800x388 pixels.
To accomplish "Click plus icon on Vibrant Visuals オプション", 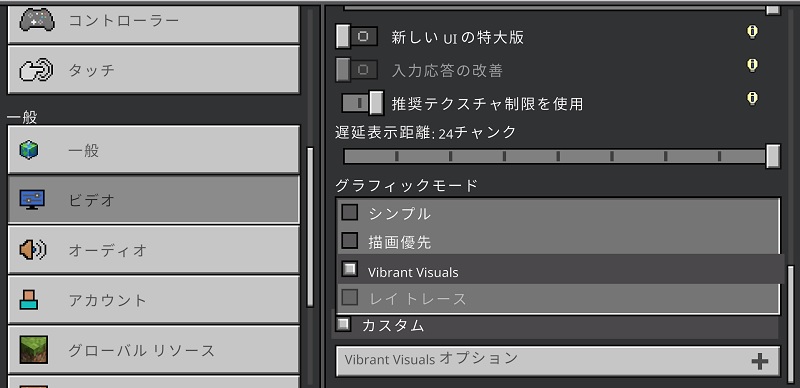I will [760, 361].
